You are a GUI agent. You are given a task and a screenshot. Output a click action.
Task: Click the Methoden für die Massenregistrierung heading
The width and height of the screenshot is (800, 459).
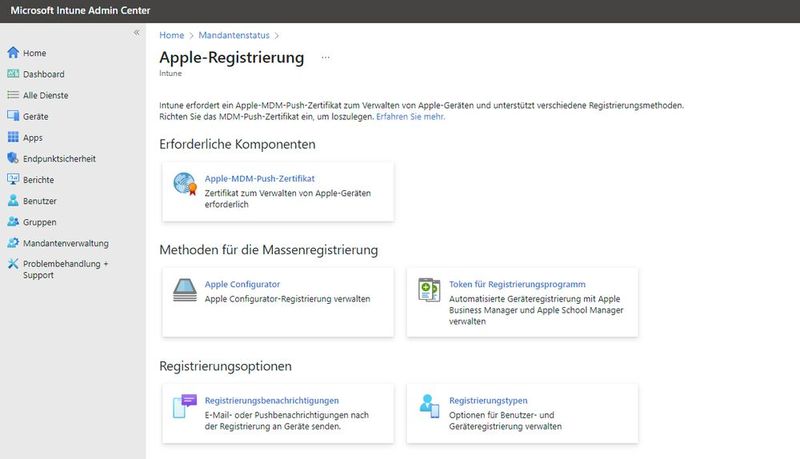click(268, 250)
